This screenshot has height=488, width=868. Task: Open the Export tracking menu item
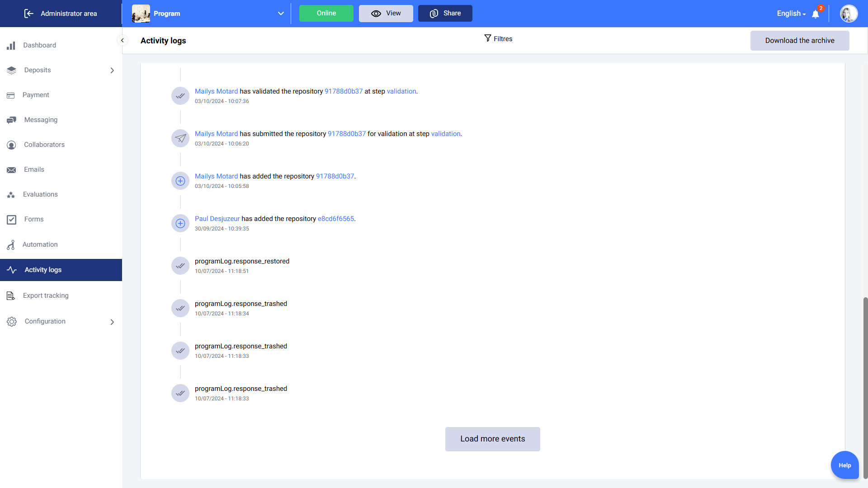click(x=61, y=296)
